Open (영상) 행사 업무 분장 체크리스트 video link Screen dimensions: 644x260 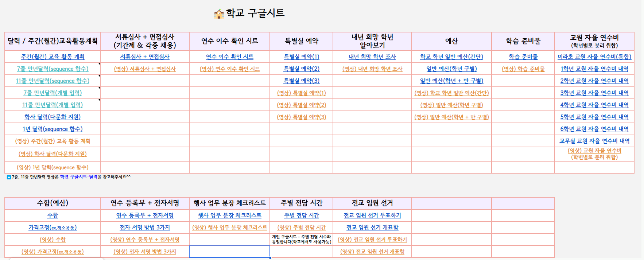[x=229, y=228]
